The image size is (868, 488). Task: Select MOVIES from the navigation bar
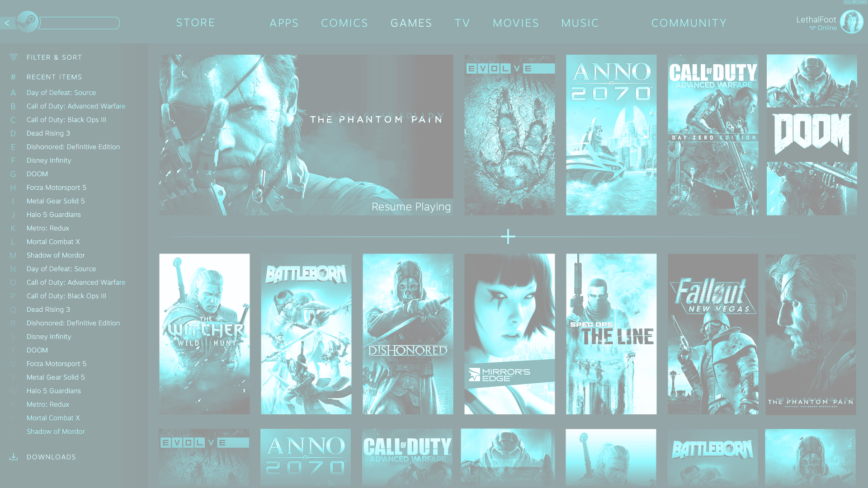(516, 23)
